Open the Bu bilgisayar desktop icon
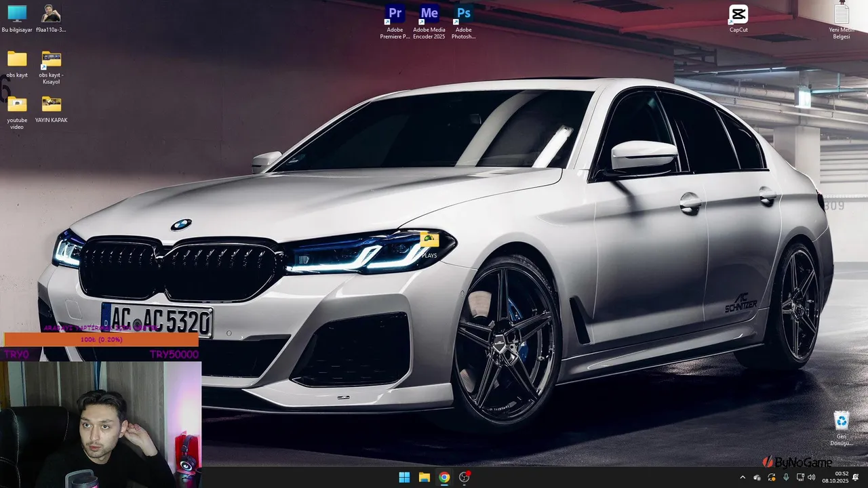The image size is (868, 488). coord(17,18)
